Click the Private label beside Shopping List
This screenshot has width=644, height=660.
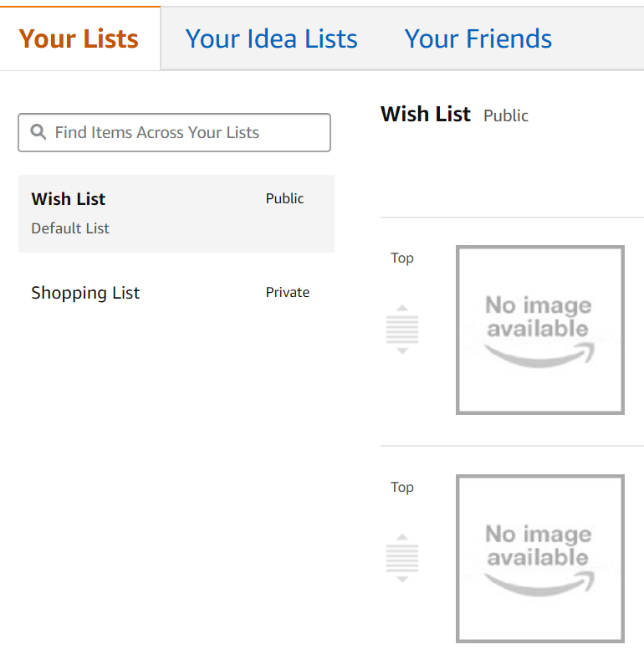[x=288, y=292]
